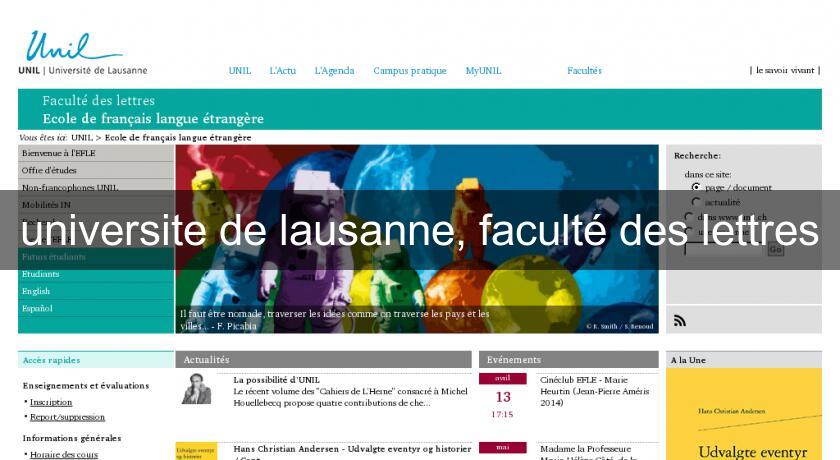Open L'Agenda in the top navigation
This screenshot has width=840, height=460.
[x=334, y=70]
